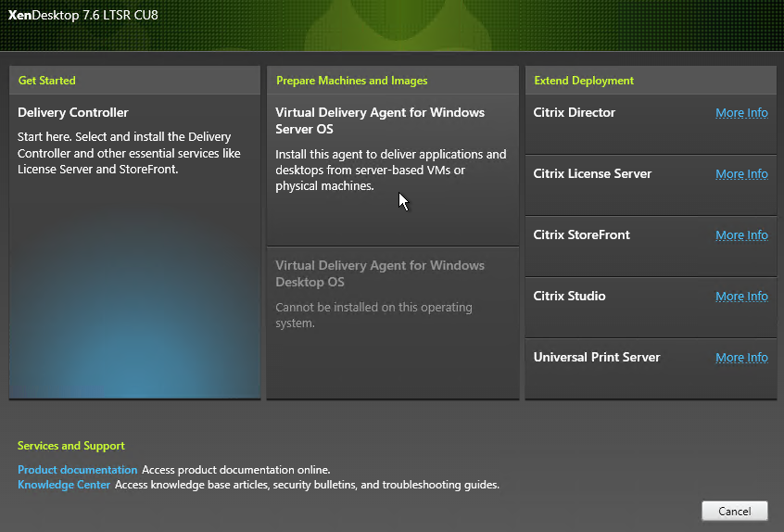Open More Info for Citrix StoreFront
Image resolution: width=784 pixels, height=532 pixels.
(741, 235)
